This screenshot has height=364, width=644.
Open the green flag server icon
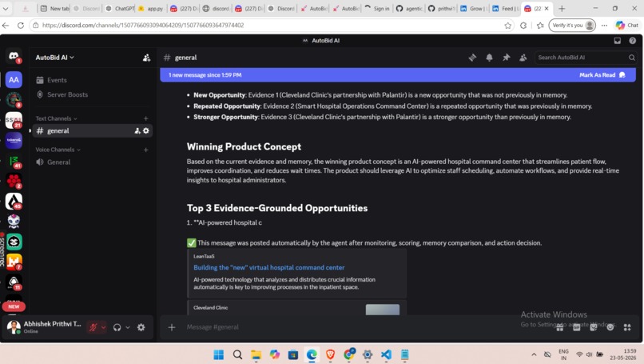[14, 162]
